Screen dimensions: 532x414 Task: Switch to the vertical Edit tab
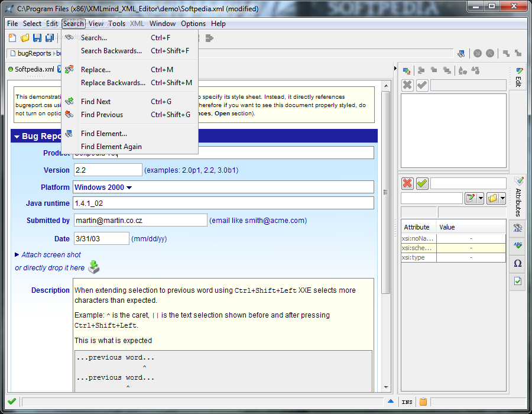[x=518, y=77]
